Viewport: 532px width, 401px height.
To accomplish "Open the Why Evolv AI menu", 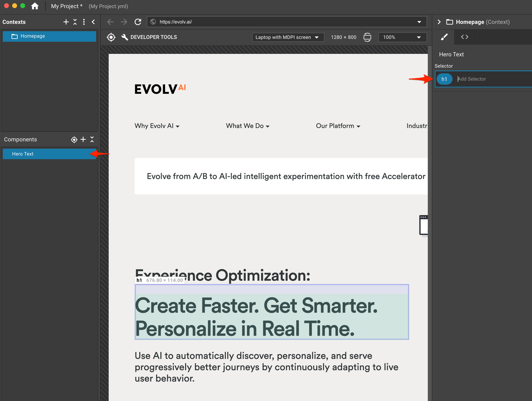I will click(x=157, y=126).
